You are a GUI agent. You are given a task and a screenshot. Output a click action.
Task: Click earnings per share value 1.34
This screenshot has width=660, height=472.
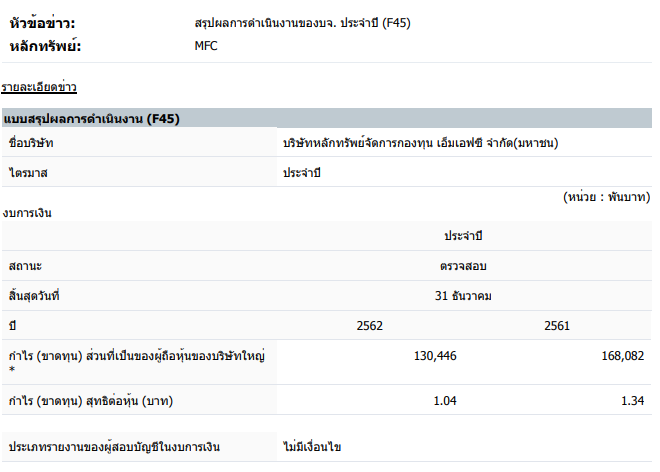tap(633, 401)
